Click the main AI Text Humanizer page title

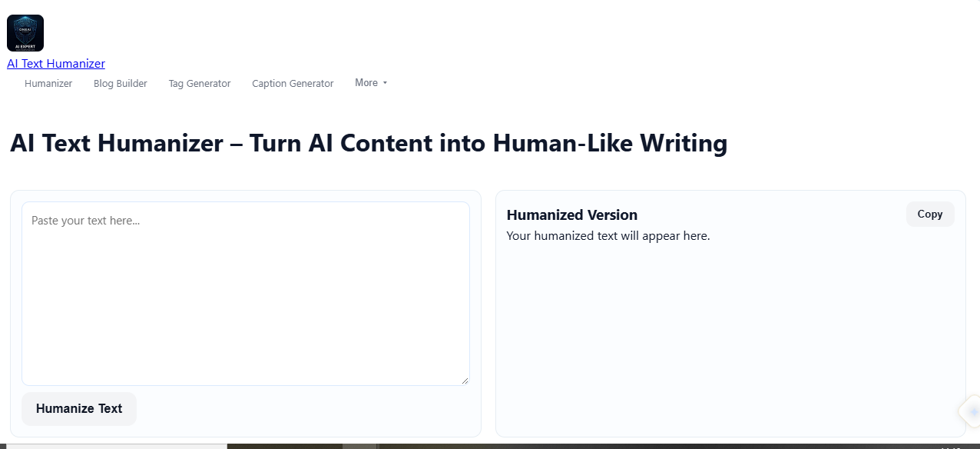tap(369, 143)
